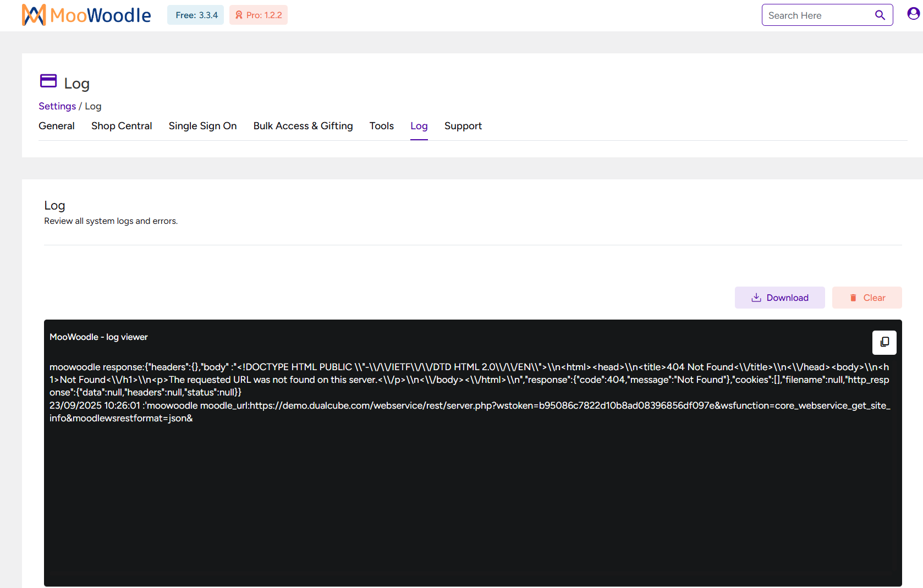Select the currently active Log tab
Viewport: 923px width, 588px height.
click(x=419, y=126)
